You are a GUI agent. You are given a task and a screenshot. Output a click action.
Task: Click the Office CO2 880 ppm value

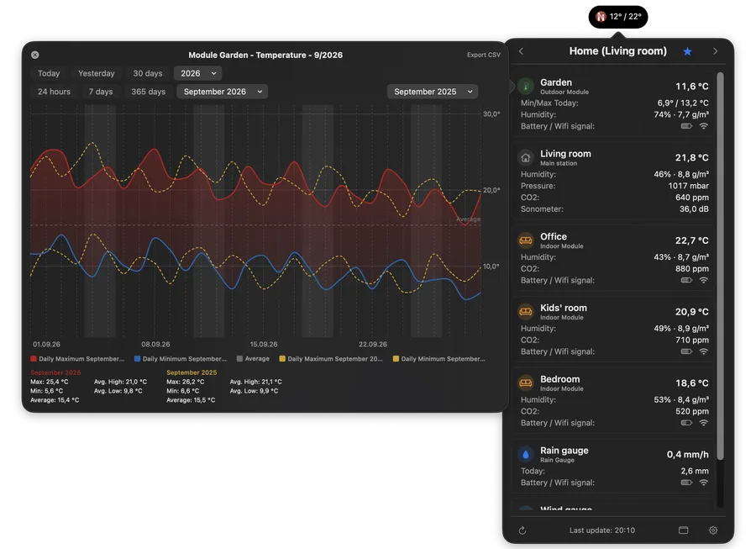[x=692, y=269]
